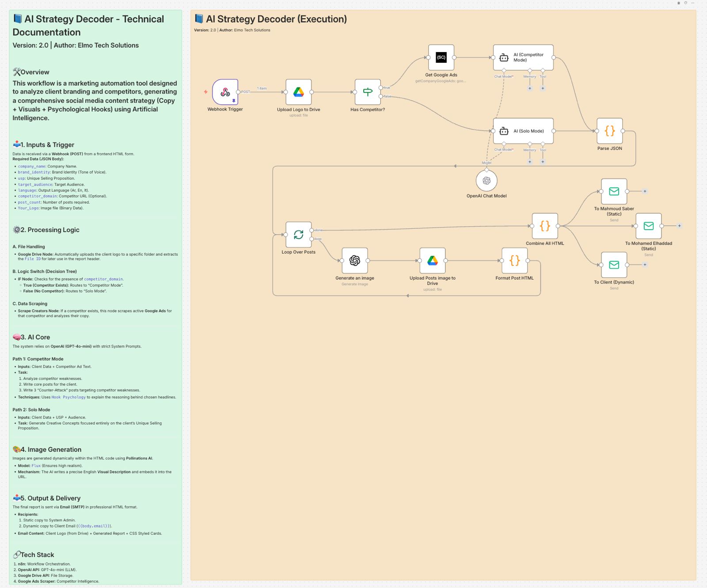This screenshot has height=588, width=707.
Task: Click the 'false' output of Has Competitor?
Action: pyautogui.click(x=381, y=96)
